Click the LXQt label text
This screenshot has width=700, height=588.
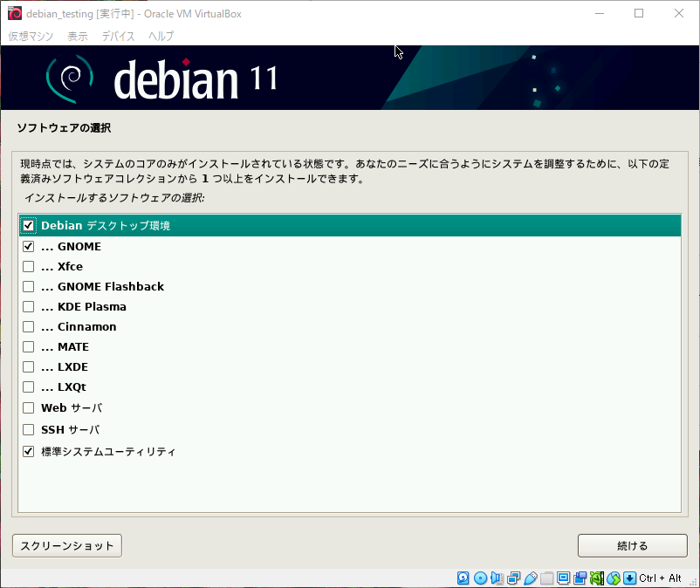point(72,386)
